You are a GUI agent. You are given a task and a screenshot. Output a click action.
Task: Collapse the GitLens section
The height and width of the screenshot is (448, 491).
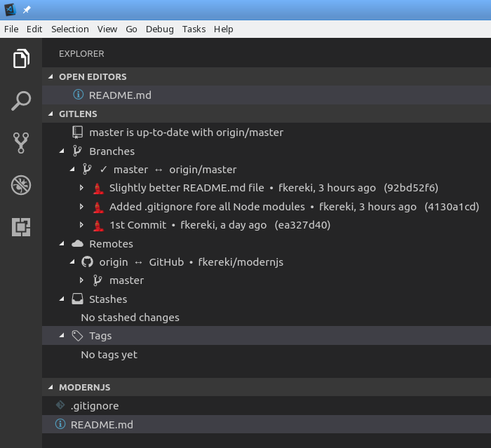pos(50,114)
